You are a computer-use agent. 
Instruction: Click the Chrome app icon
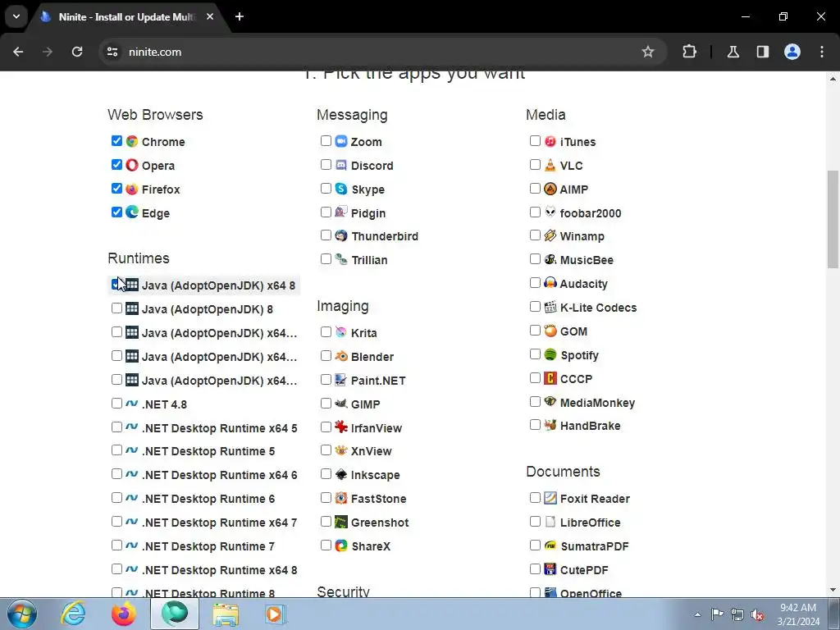pyautogui.click(x=132, y=141)
